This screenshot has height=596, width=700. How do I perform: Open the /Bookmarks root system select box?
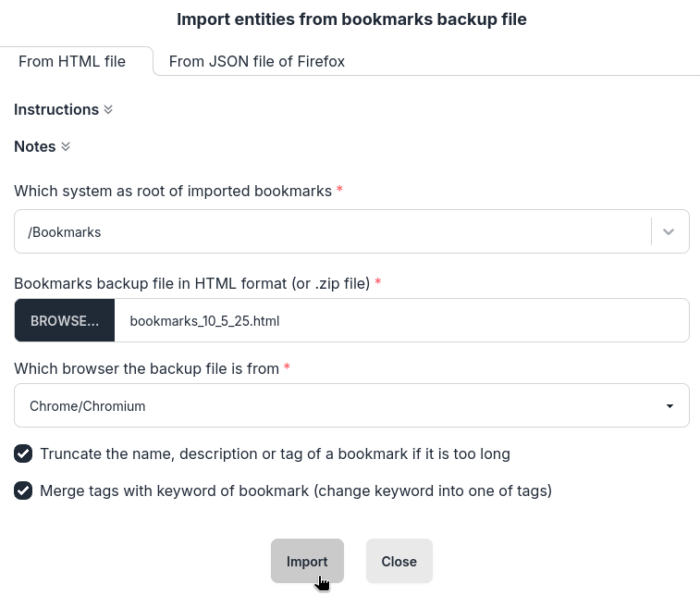click(x=333, y=231)
